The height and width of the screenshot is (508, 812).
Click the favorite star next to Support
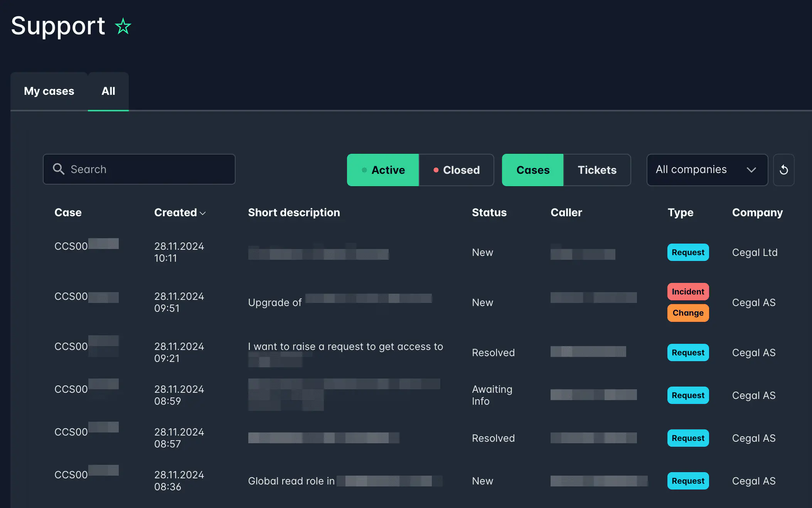pyautogui.click(x=123, y=26)
